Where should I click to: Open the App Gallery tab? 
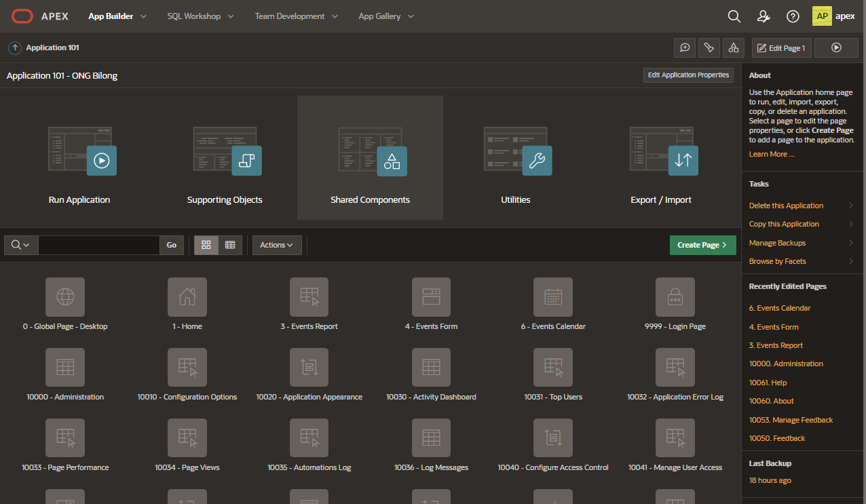point(379,16)
